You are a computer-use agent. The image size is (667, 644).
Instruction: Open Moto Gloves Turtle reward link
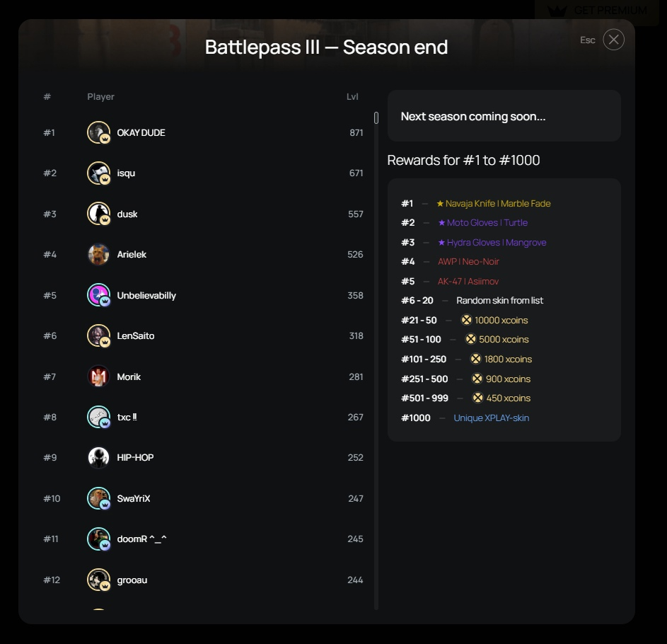coord(483,223)
